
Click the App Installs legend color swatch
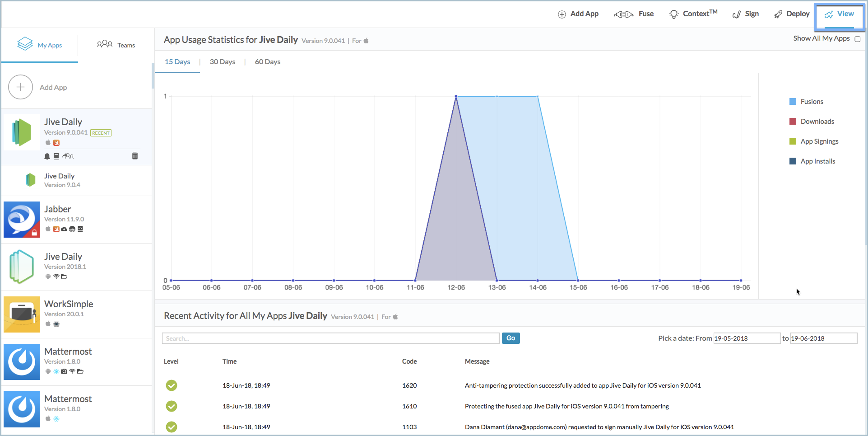point(793,161)
